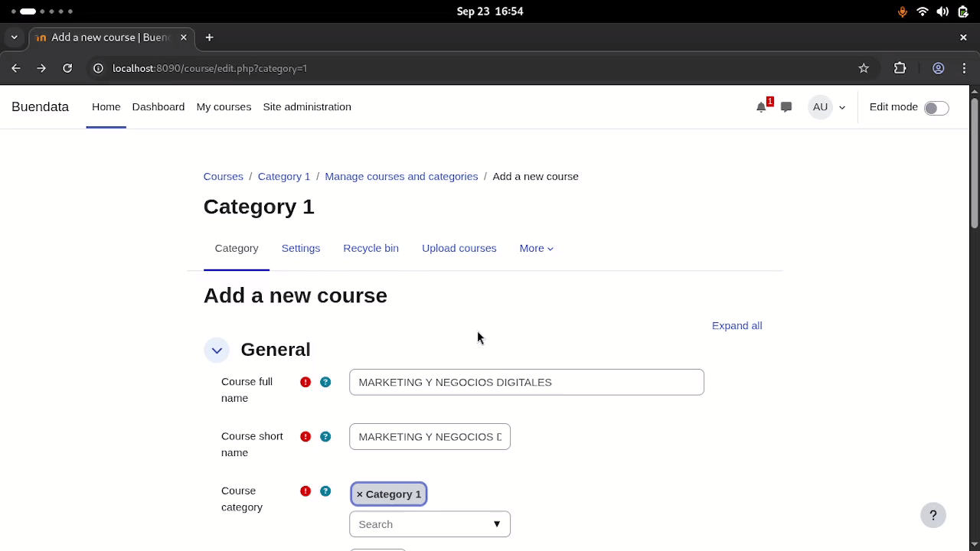980x551 pixels.
Task: Click the required-field alert beside Course full name
Action: [305, 382]
